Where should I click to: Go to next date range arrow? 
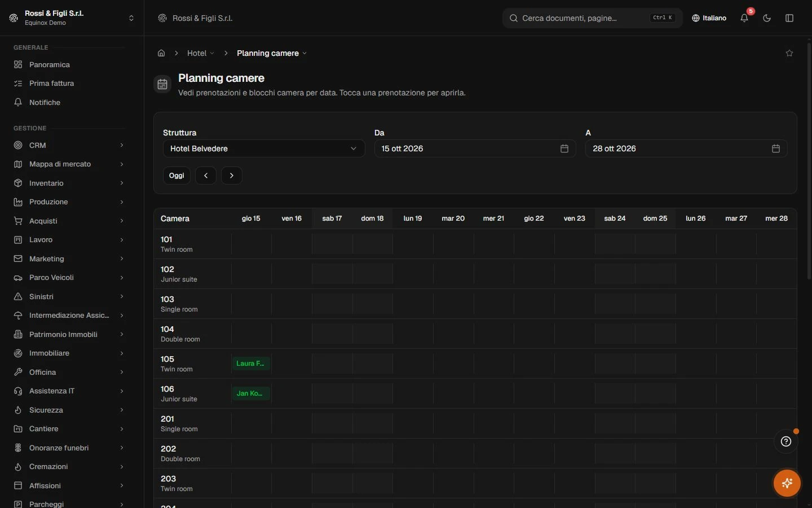[232, 176]
